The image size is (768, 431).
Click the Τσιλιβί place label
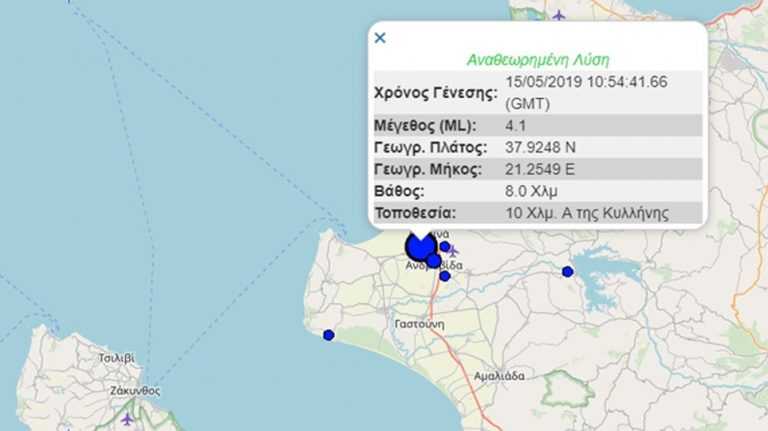click(x=116, y=357)
